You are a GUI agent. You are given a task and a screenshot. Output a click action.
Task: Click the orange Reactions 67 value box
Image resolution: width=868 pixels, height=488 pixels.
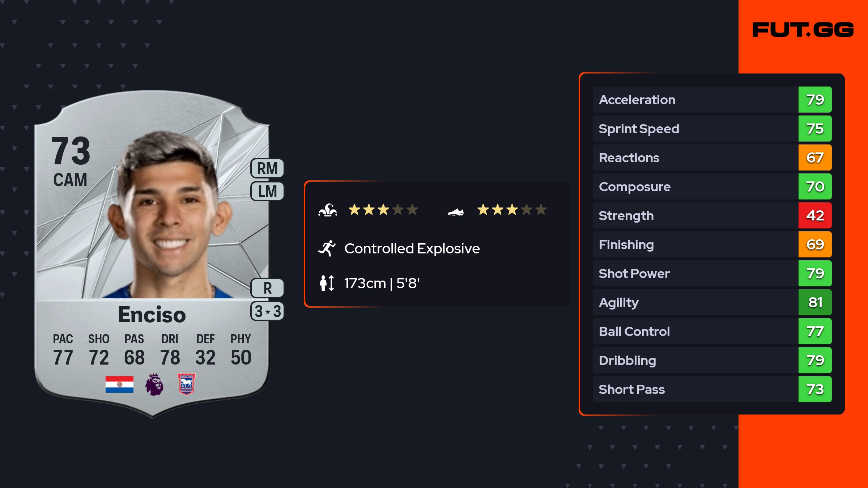[815, 157]
